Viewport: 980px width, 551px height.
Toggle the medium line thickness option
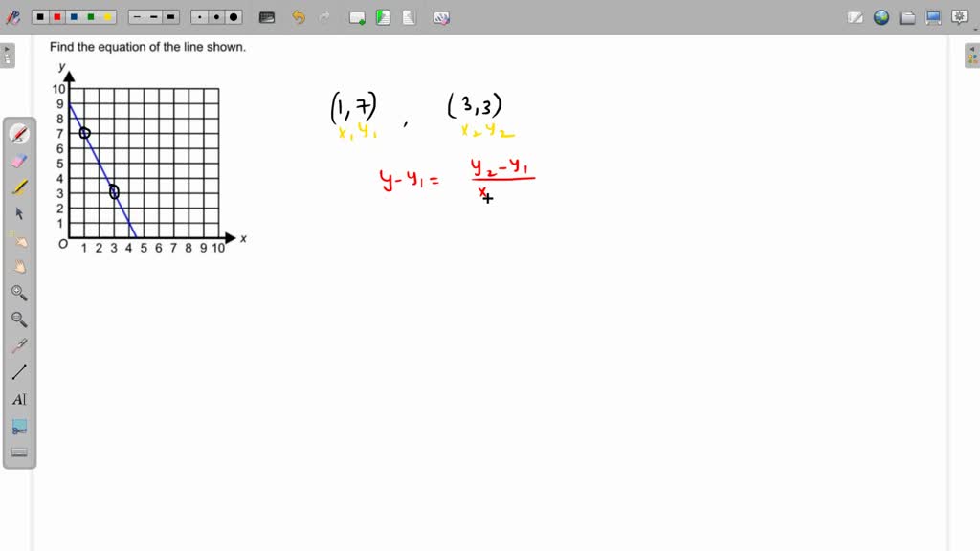(154, 16)
